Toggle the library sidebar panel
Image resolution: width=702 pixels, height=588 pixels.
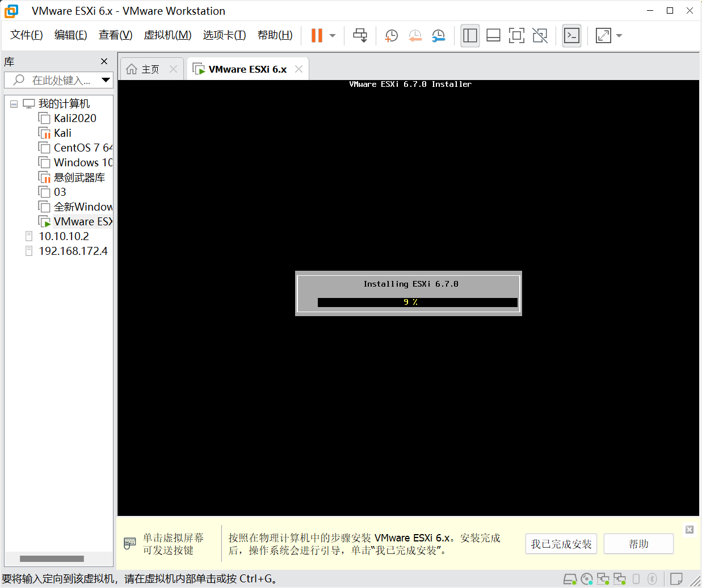pyautogui.click(x=470, y=36)
